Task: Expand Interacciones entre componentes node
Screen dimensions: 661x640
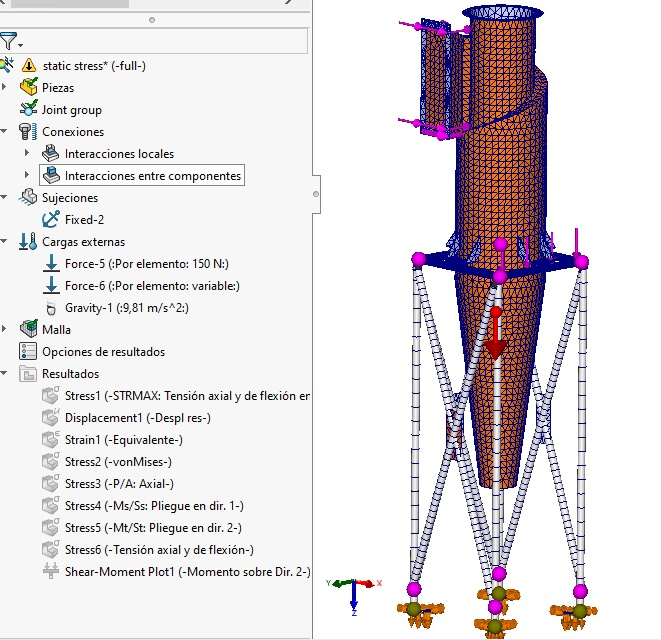Action: point(27,175)
